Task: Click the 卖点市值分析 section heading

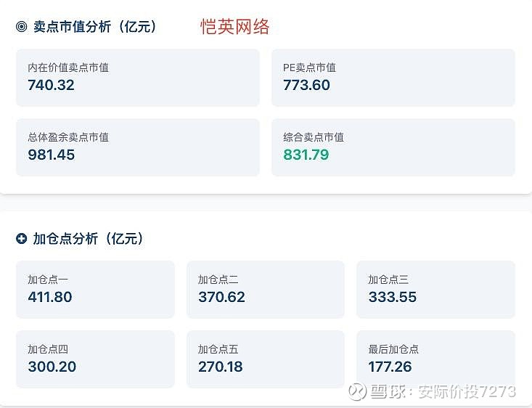Action: click(x=94, y=27)
